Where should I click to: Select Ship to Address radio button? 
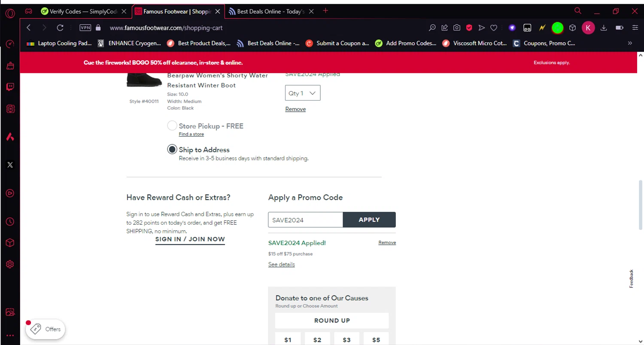tap(172, 149)
